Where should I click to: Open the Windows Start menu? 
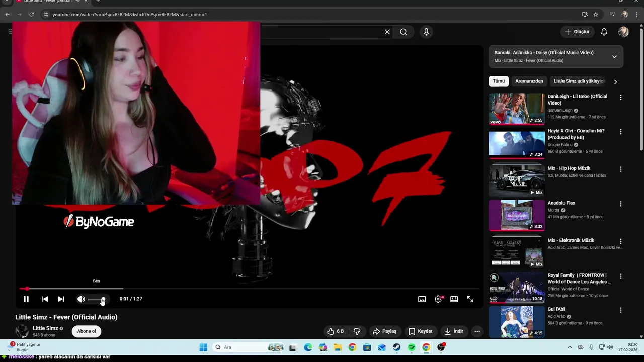203,347
